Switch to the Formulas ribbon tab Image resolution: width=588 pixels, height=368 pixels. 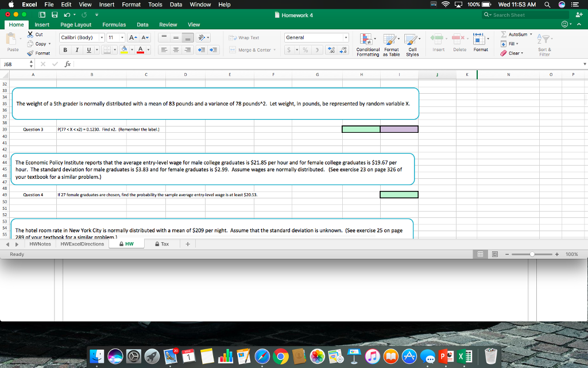coord(114,24)
